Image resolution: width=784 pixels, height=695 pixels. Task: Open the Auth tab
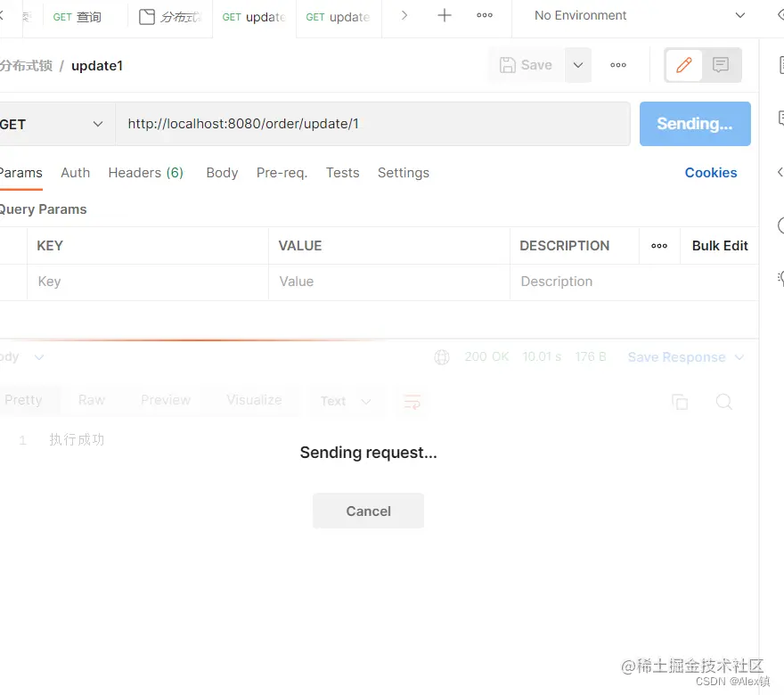(x=76, y=173)
